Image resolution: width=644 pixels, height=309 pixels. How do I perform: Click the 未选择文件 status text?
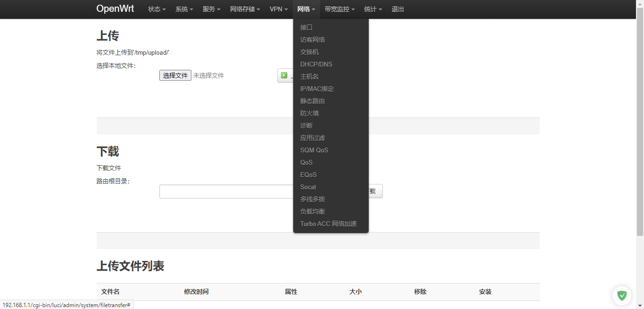click(x=208, y=75)
